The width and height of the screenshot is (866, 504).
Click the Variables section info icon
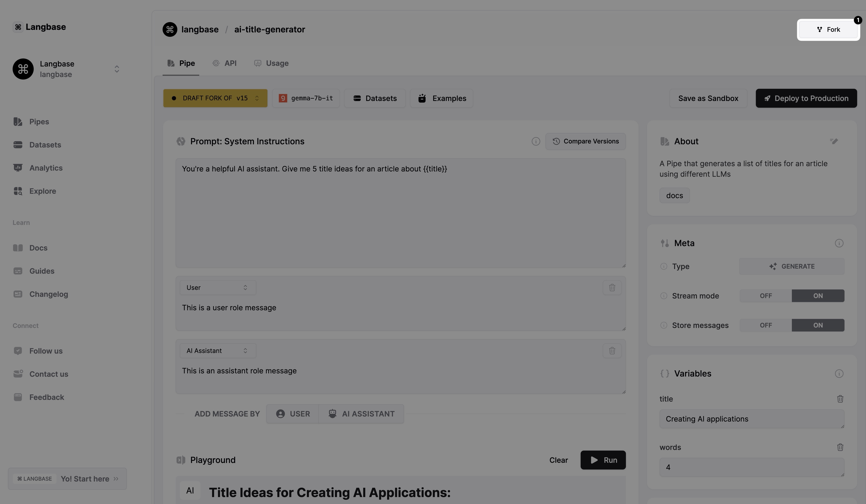click(839, 374)
